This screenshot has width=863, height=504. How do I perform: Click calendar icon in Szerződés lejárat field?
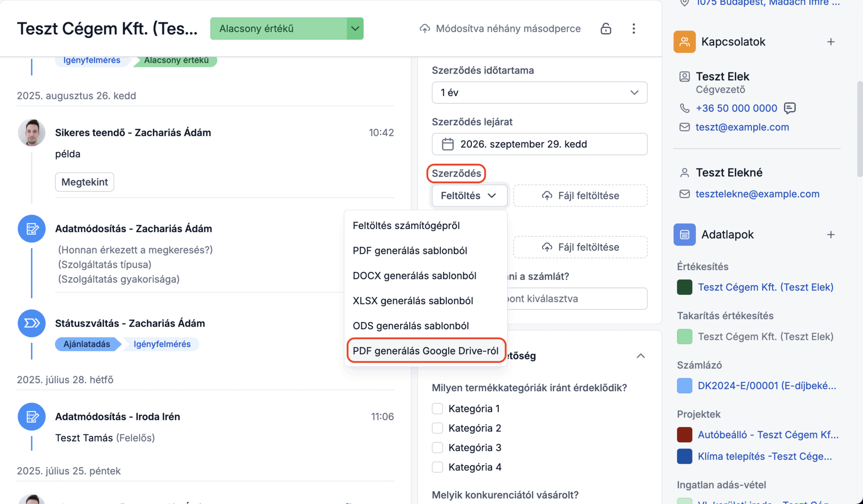447,144
